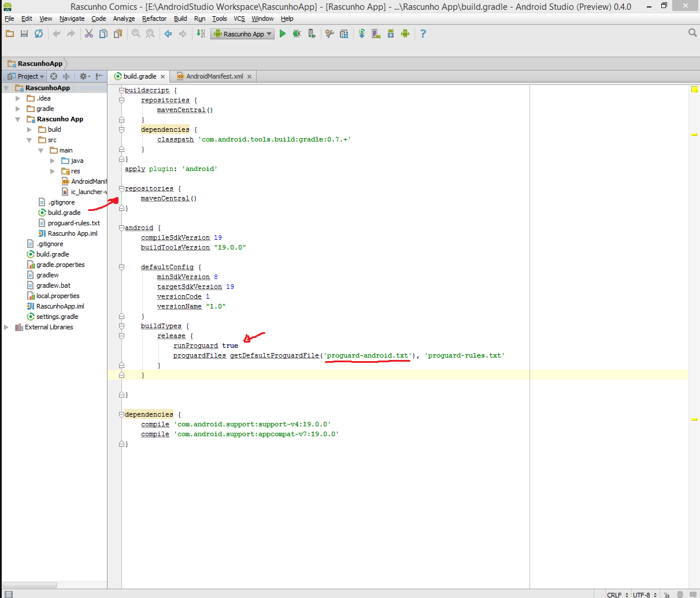Run the app with green play button
The width and height of the screenshot is (700, 598).
coord(283,34)
